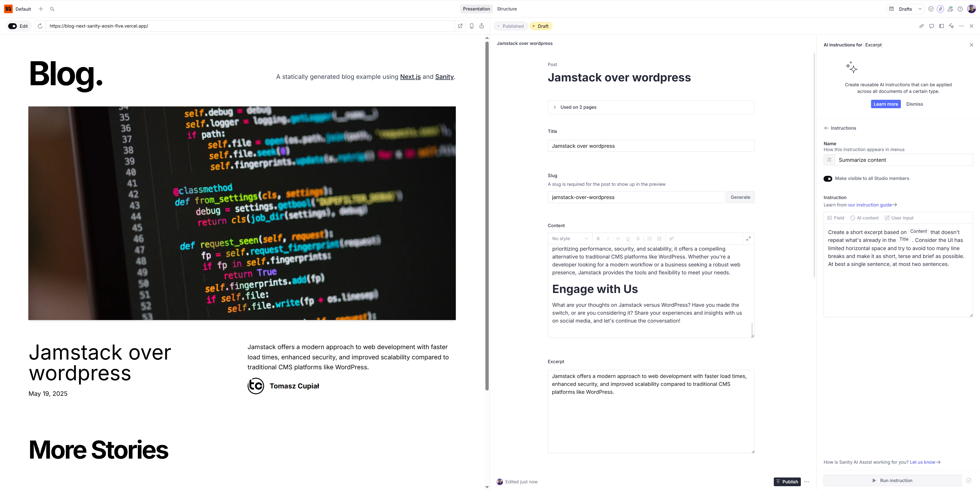The width and height of the screenshot is (980, 490).
Task: Toggle bold formatting in Content editor
Action: [x=598, y=239]
